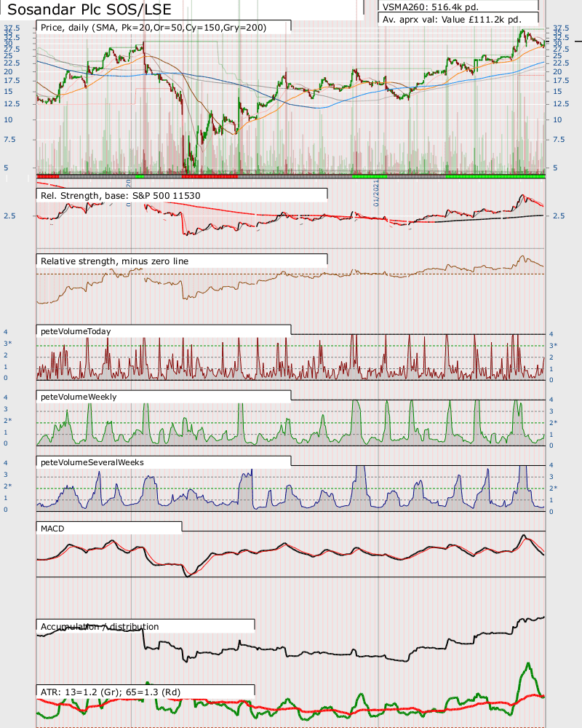This screenshot has height=728, width=582.
Task: Click the 3* tick left of peteVolumeToday
Action: coord(7,343)
